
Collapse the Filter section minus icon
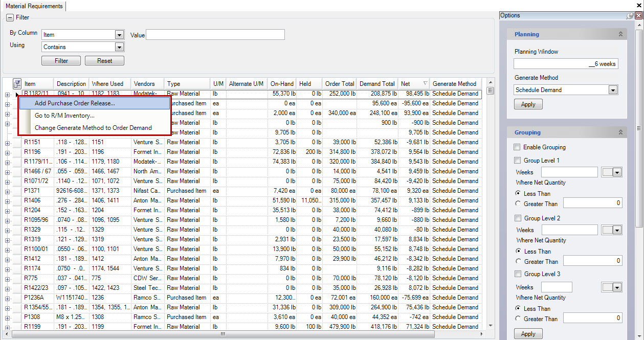click(x=10, y=17)
